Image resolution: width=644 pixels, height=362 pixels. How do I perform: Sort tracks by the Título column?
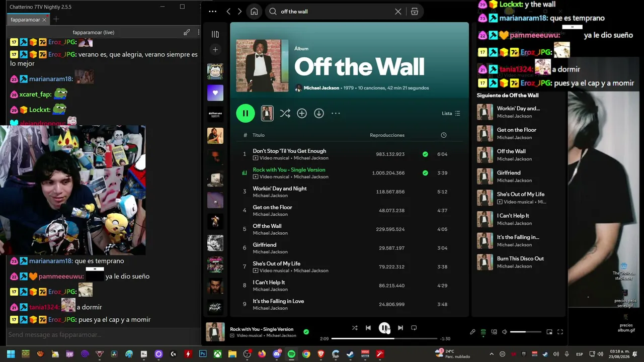(259, 135)
